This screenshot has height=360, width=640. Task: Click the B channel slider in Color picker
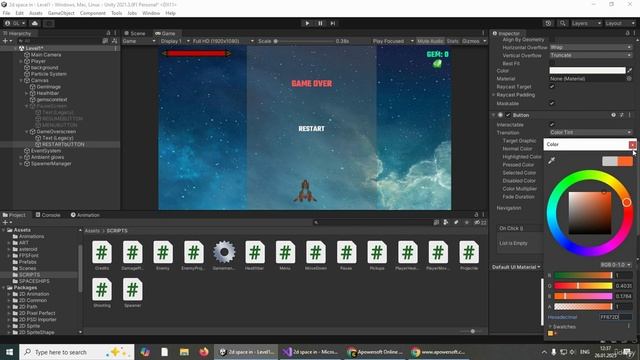[x=583, y=296]
